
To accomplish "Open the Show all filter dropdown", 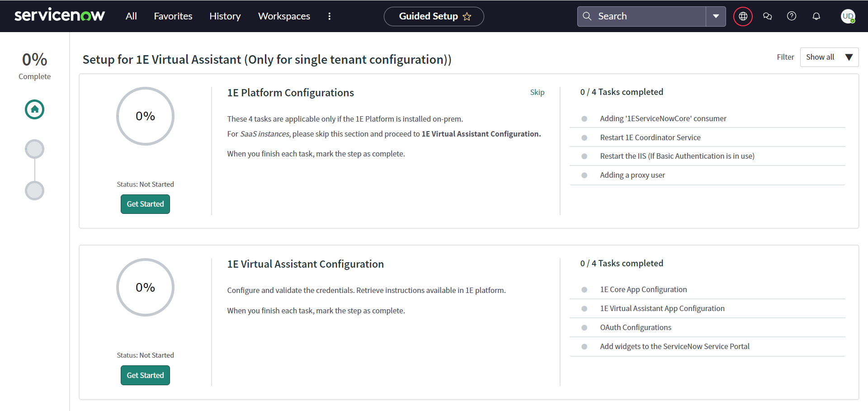I will (829, 57).
